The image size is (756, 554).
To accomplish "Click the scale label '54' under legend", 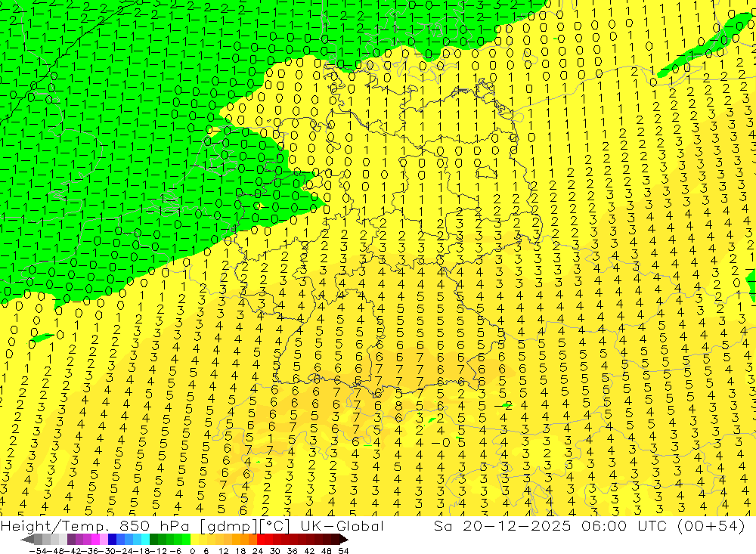I will (x=343, y=551).
